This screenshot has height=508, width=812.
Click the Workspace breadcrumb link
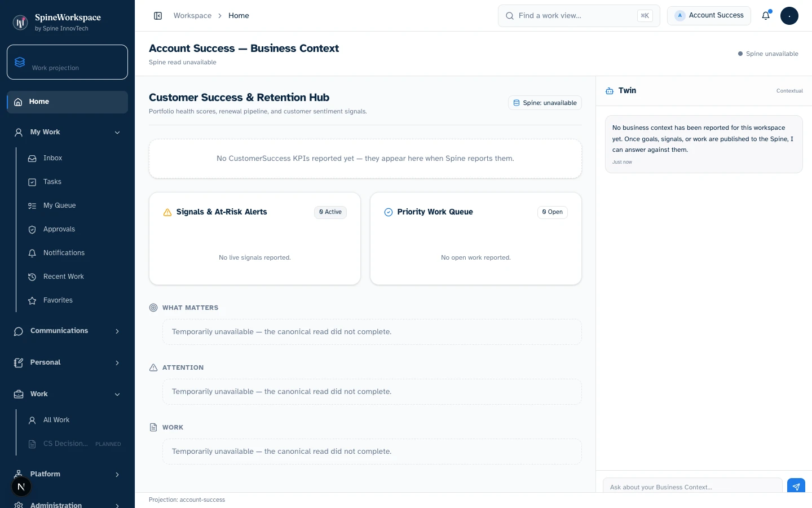tap(192, 16)
